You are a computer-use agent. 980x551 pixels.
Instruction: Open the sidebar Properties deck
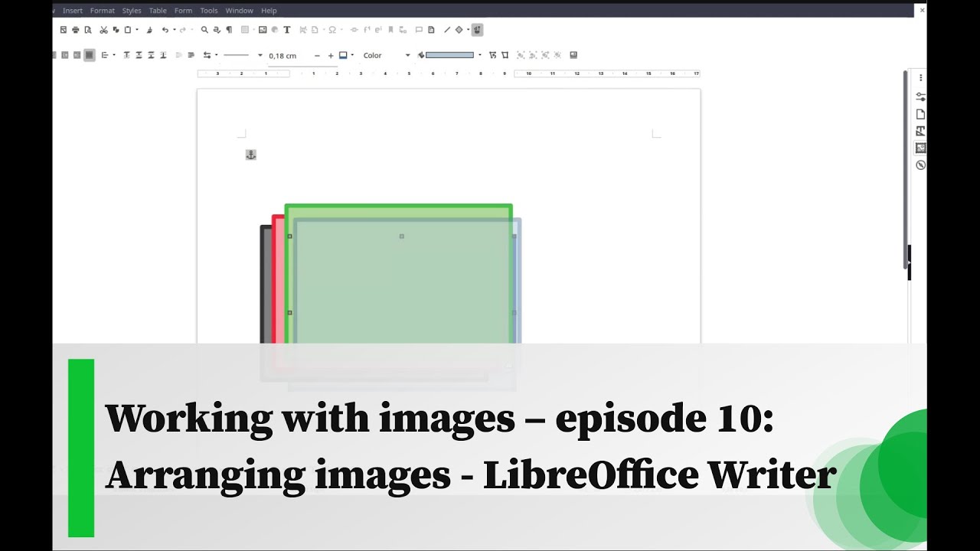tap(921, 97)
